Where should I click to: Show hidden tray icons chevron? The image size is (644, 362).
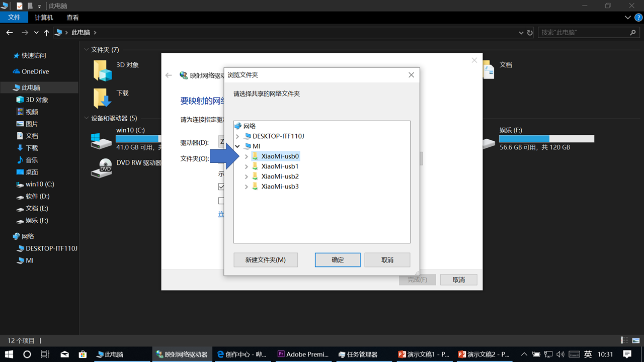tap(524, 354)
